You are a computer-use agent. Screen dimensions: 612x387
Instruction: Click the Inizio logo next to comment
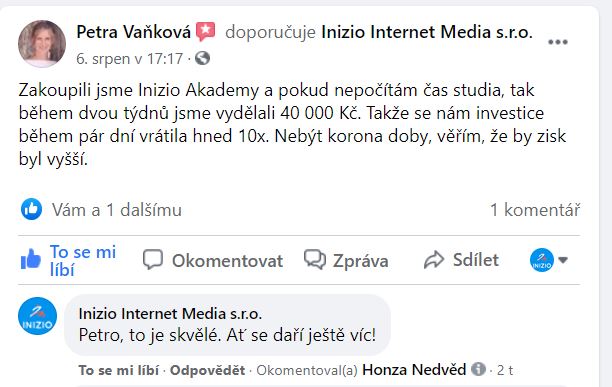(37, 316)
